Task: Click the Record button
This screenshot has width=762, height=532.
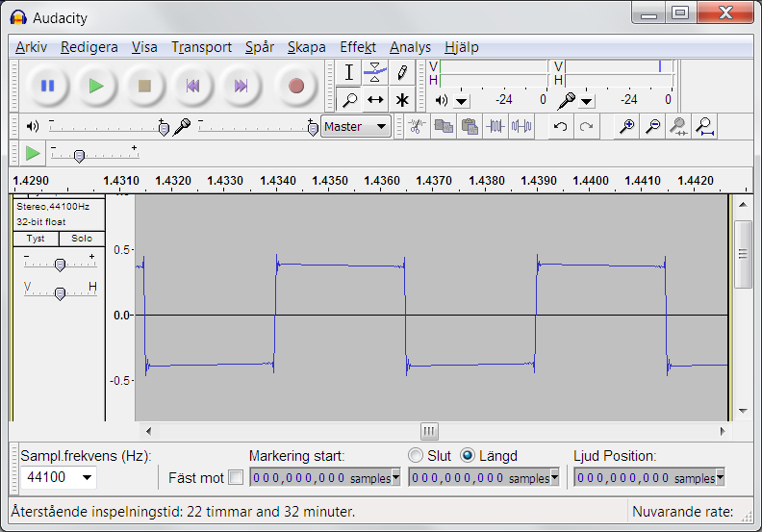Action: (295, 86)
